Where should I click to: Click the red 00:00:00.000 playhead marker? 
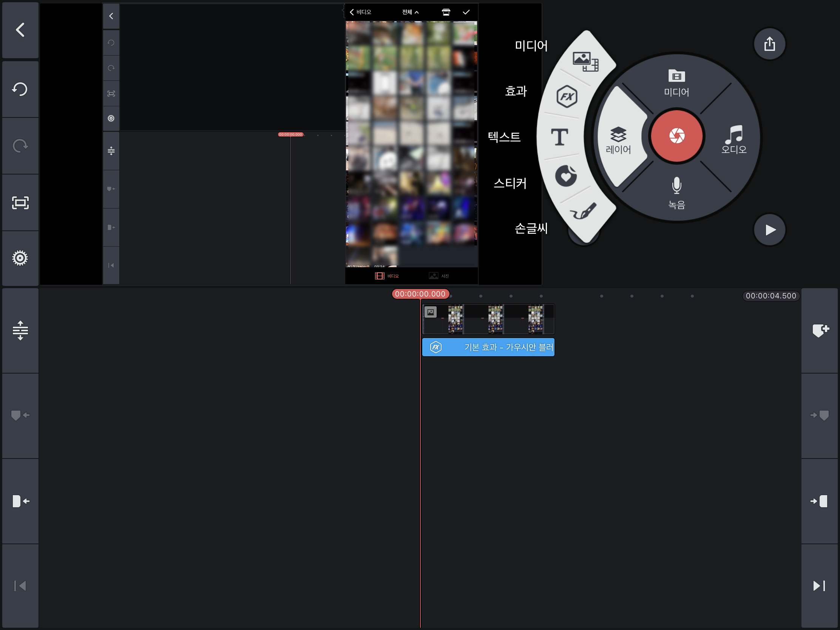(x=420, y=294)
